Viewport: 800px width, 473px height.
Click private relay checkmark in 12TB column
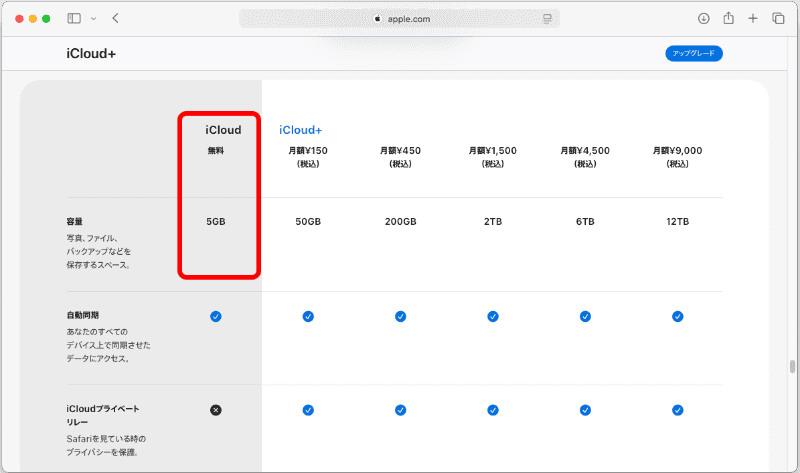tap(678, 410)
